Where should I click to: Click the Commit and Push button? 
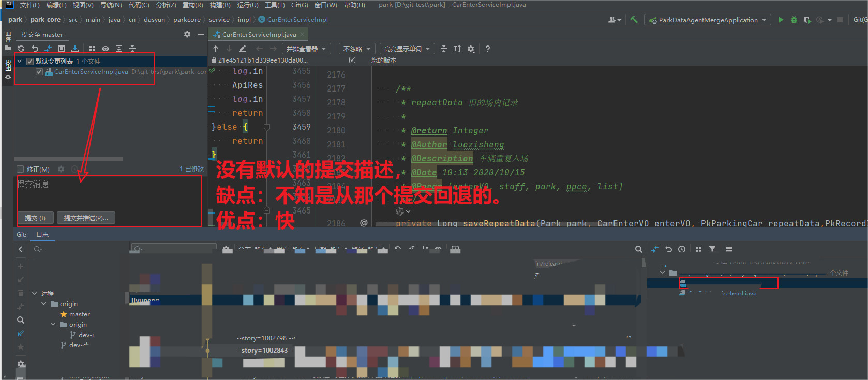[86, 218]
